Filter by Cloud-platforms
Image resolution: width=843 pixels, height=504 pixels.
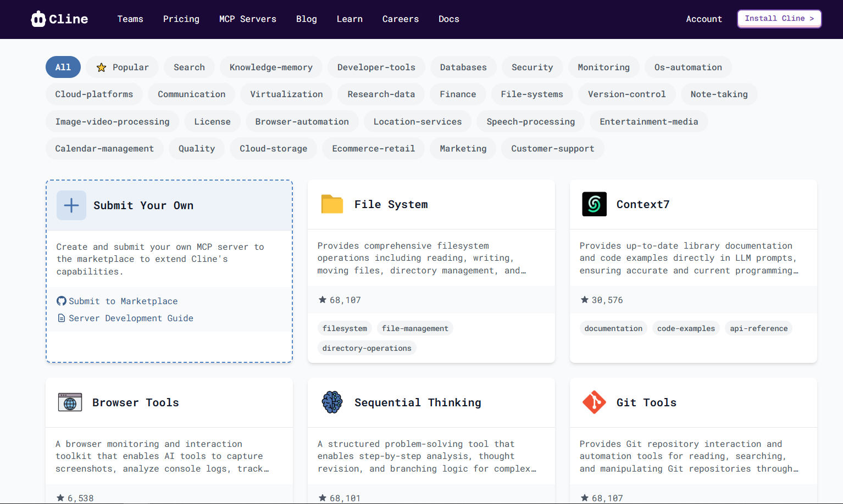[x=94, y=94]
